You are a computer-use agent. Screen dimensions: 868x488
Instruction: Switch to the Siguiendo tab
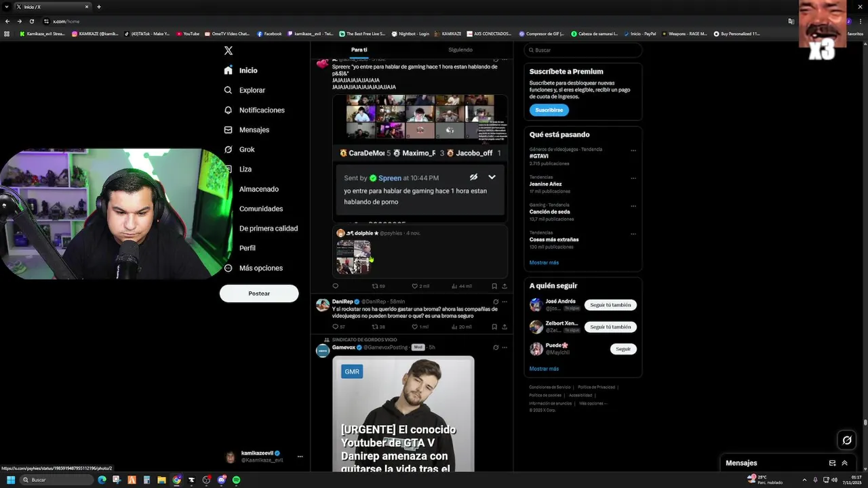[460, 49]
